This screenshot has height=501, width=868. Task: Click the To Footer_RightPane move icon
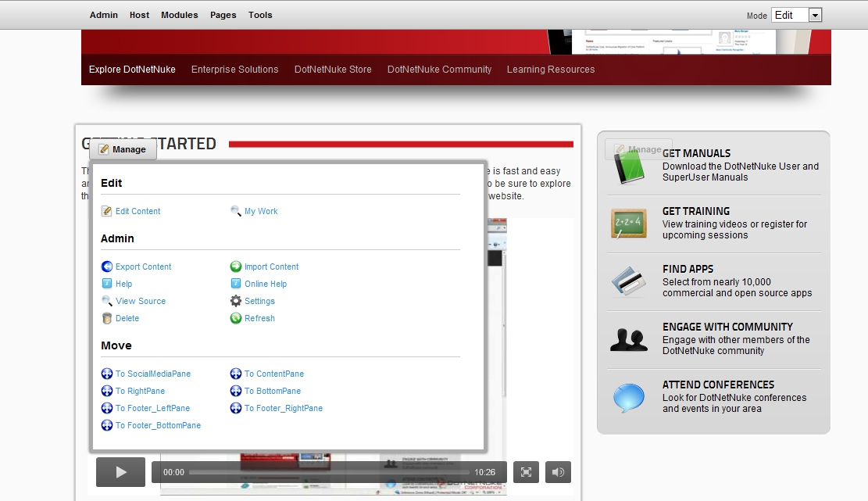(236, 408)
